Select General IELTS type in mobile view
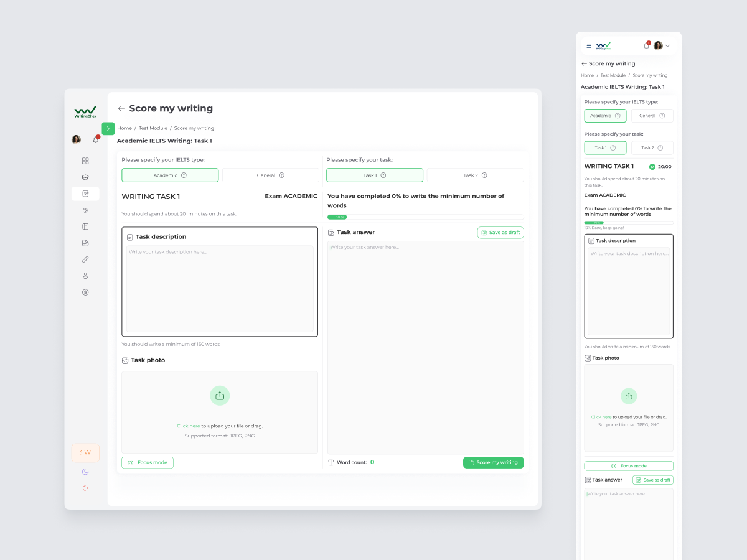Viewport: 747px width, 560px height. pos(652,116)
